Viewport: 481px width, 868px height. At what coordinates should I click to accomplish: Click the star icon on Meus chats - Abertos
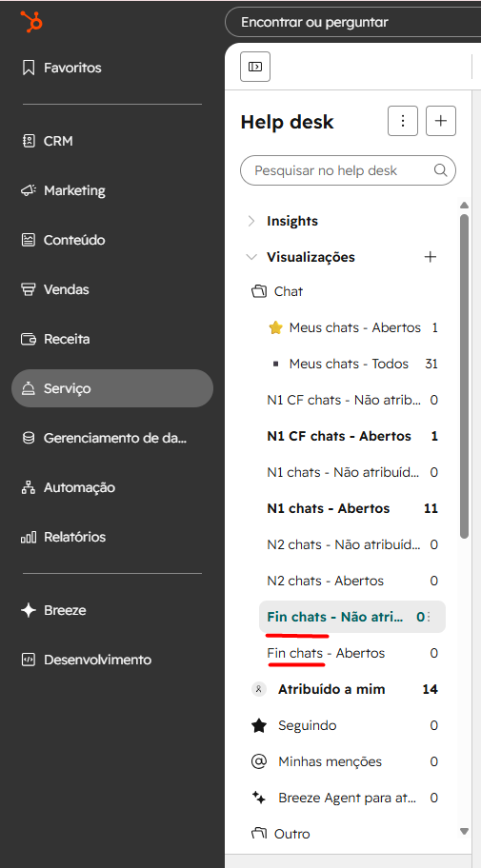275,327
